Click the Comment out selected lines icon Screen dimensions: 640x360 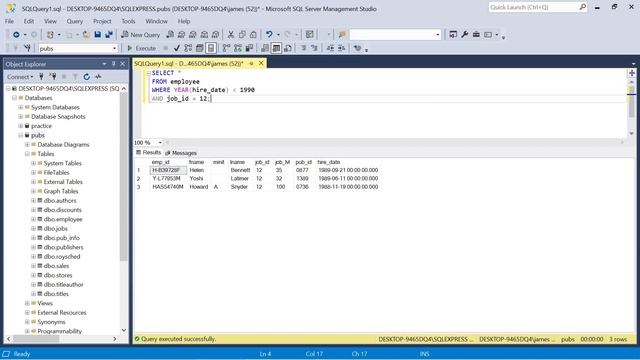coord(303,48)
